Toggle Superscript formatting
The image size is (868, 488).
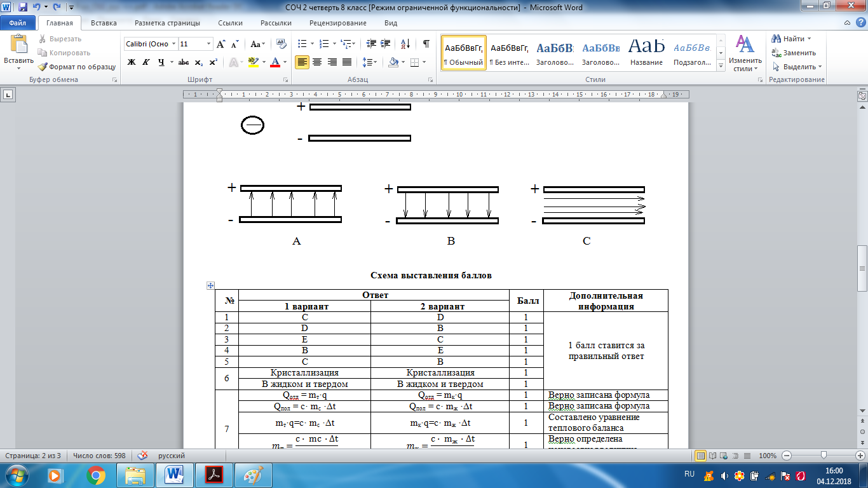213,62
